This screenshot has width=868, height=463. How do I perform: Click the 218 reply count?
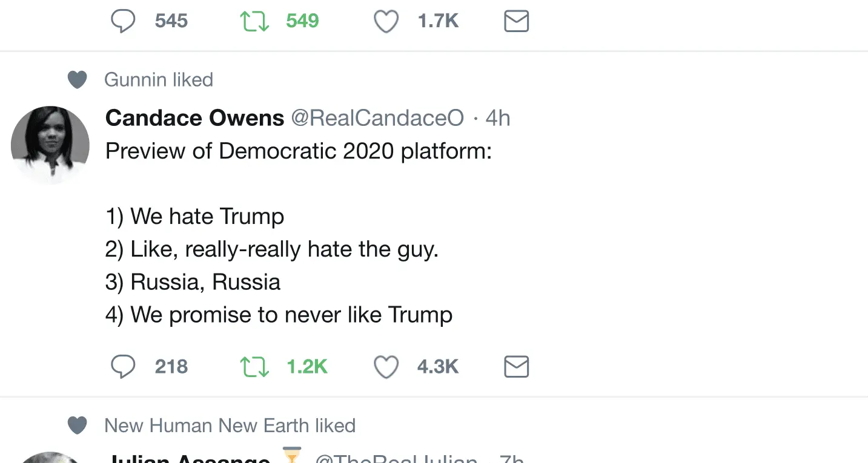tap(171, 367)
